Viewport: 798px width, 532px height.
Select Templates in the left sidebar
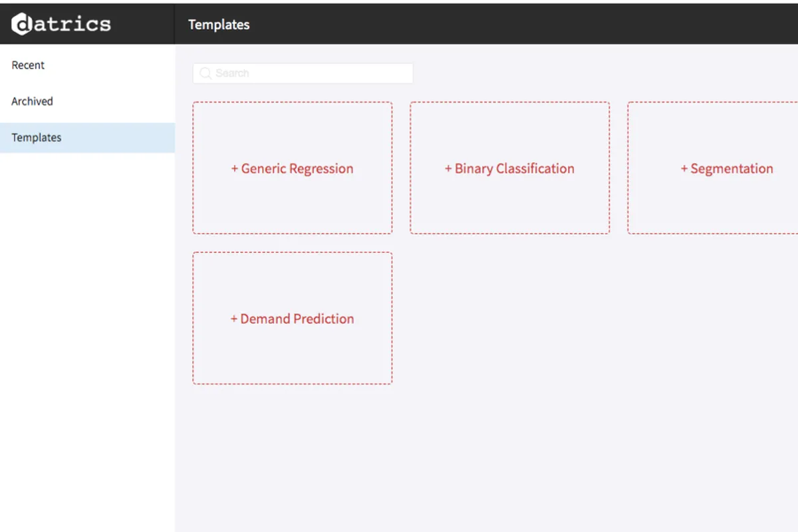pyautogui.click(x=37, y=138)
